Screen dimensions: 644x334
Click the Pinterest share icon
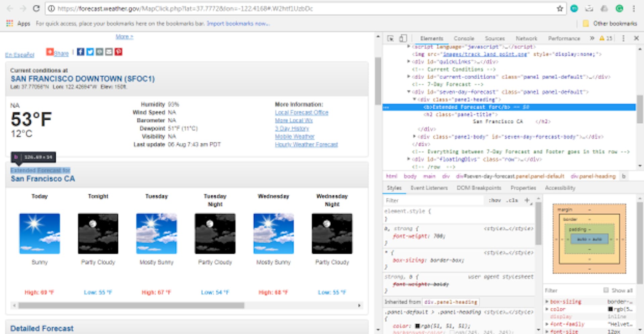click(118, 52)
